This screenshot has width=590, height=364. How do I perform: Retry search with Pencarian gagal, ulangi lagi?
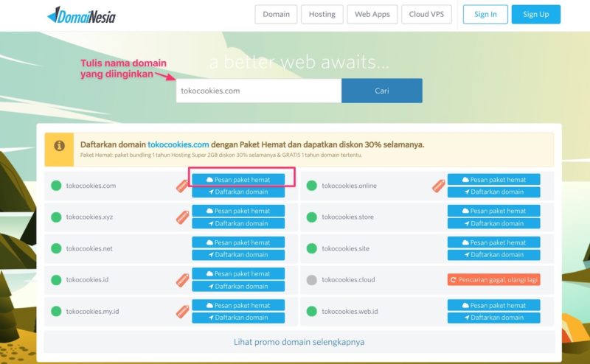[x=493, y=280]
